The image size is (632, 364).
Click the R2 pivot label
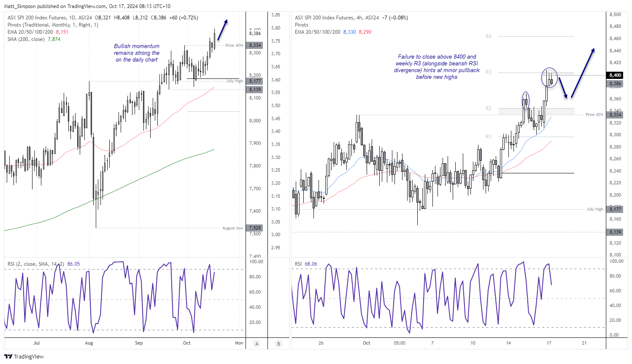[x=489, y=108]
